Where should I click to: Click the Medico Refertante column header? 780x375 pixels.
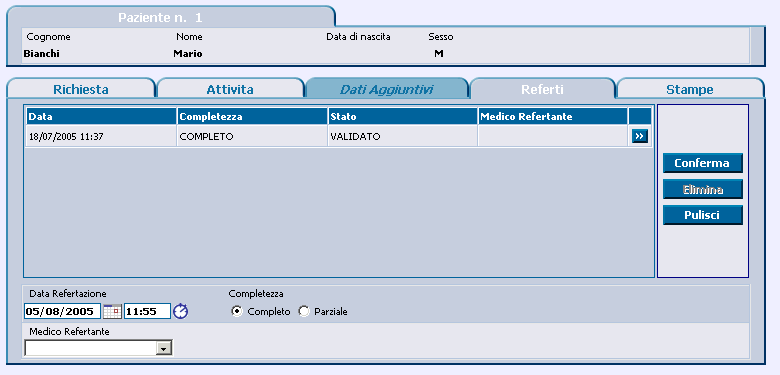(x=553, y=117)
